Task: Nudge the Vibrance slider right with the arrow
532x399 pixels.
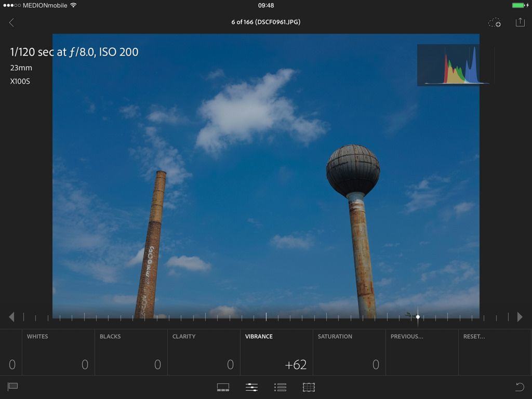Action: 520,317
